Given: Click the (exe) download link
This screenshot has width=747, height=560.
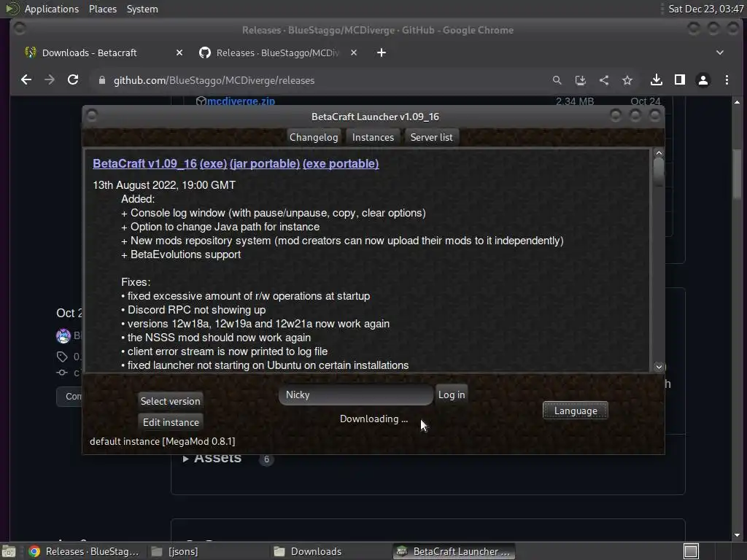Looking at the screenshot, I should [214, 163].
